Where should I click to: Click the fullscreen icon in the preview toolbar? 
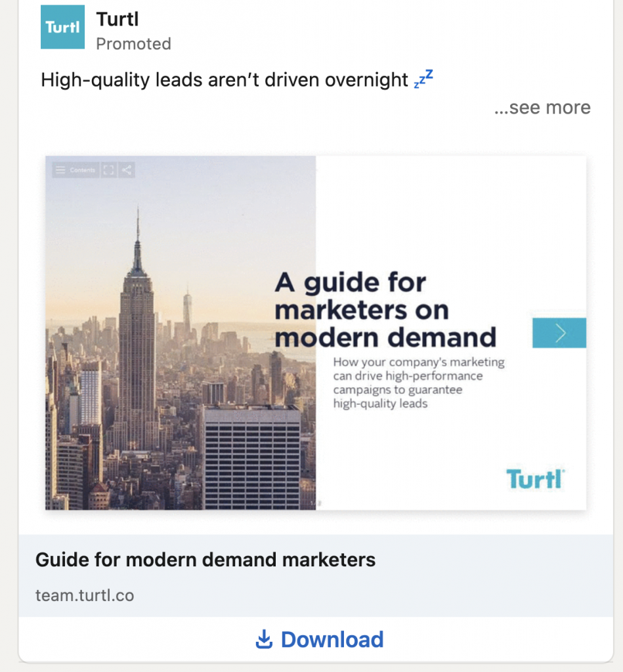click(108, 170)
